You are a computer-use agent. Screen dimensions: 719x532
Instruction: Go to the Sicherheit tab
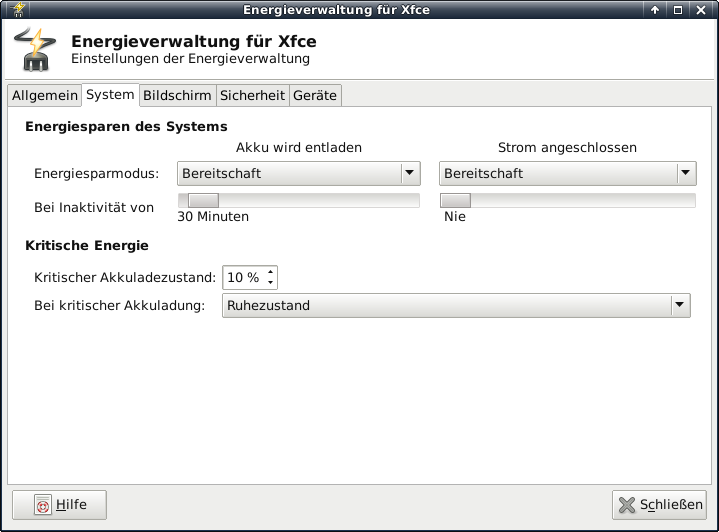tap(252, 95)
